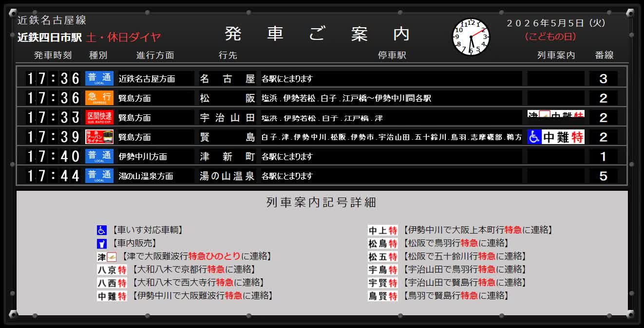644x328 pixels.
Task: Click the orange 急行 express badge
Action: 99,98
